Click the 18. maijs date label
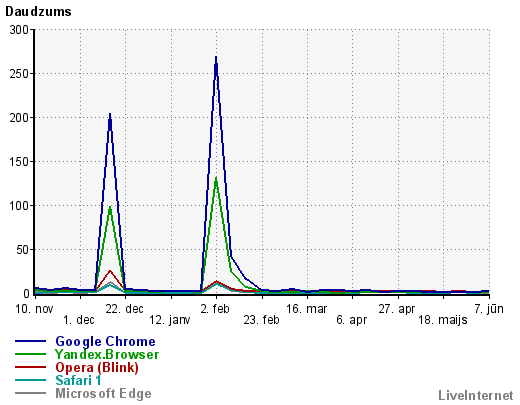Screen dimensions: 520x405 (x=443, y=320)
